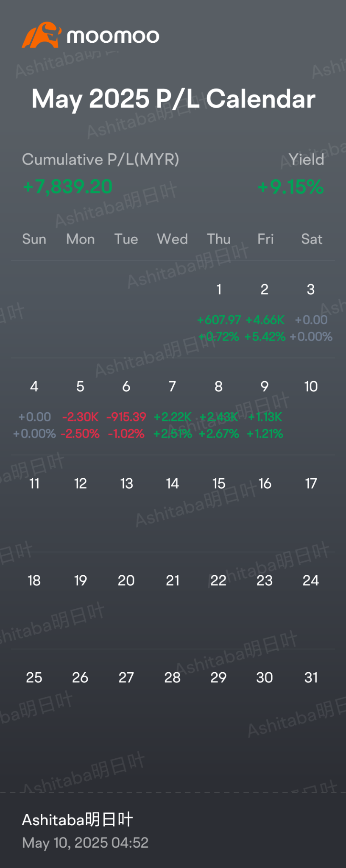Image resolution: width=346 pixels, height=868 pixels.
Task: Select calendar day 15
Action: [219, 483]
